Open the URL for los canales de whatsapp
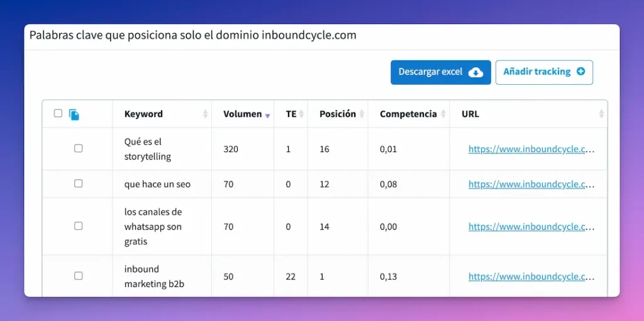The image size is (644, 321). 531,227
